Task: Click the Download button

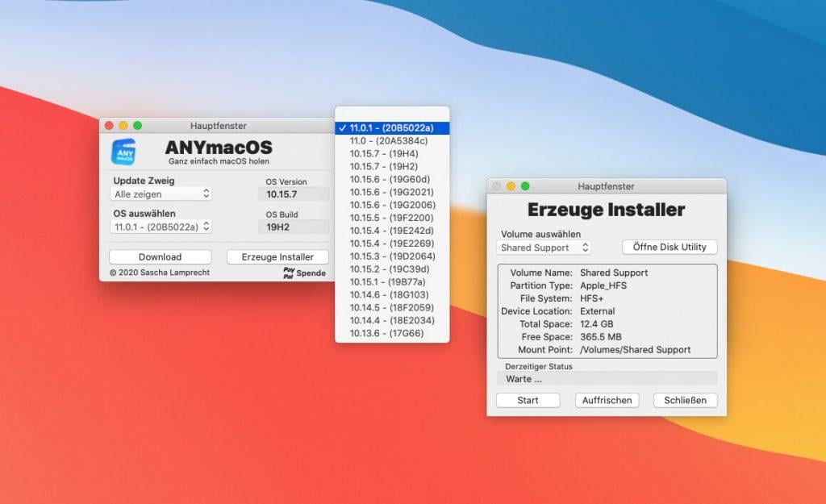Action: click(x=161, y=257)
